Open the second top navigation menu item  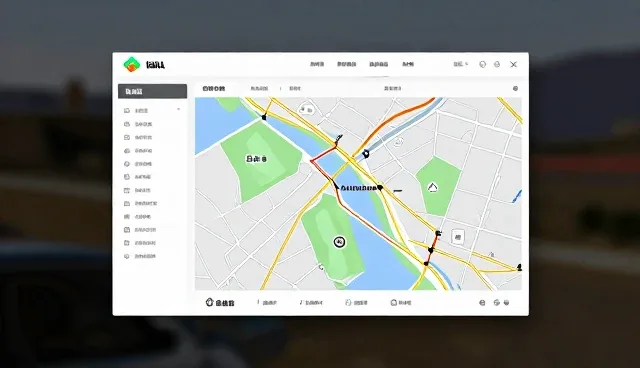pyautogui.click(x=347, y=64)
